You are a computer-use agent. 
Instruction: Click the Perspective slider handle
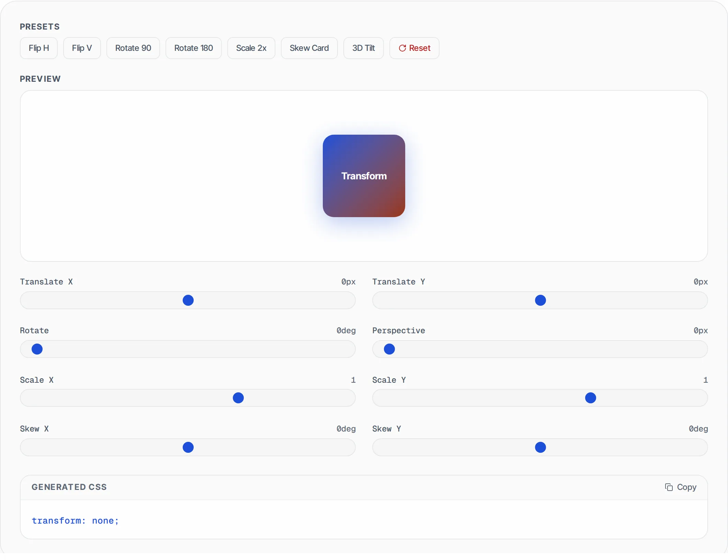(389, 349)
